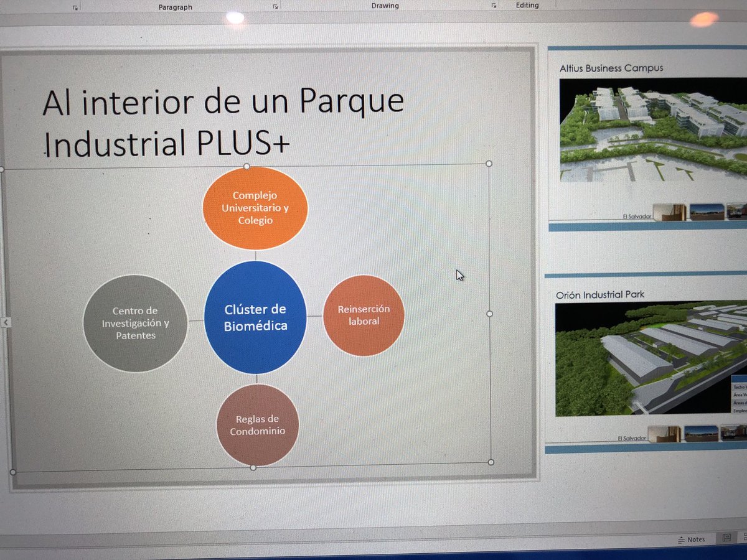Select the gray Centro de Investigación y Patentes circle
Image resolution: width=747 pixels, height=560 pixels.
pos(135,324)
